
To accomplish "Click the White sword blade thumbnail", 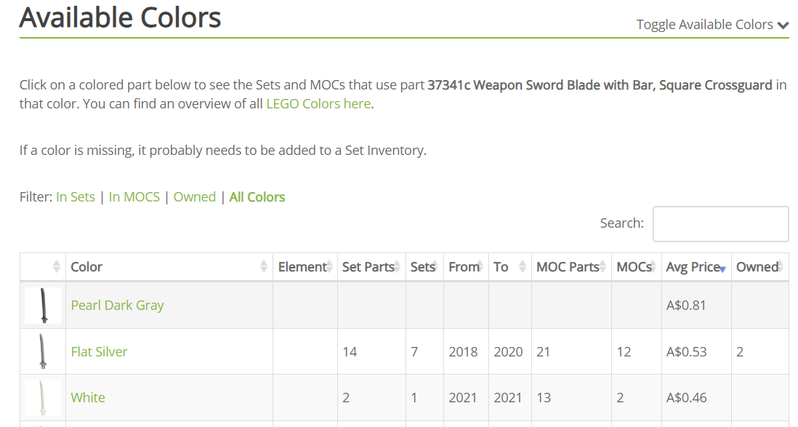I will (43, 398).
